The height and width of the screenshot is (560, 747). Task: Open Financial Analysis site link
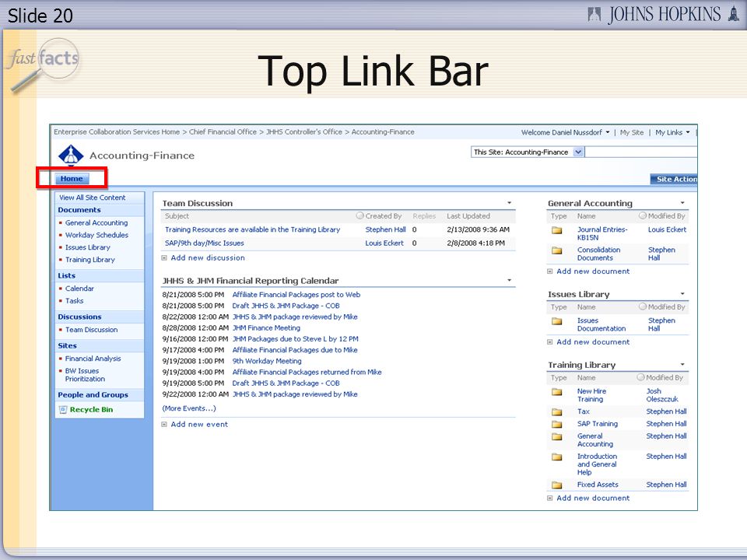pos(93,359)
